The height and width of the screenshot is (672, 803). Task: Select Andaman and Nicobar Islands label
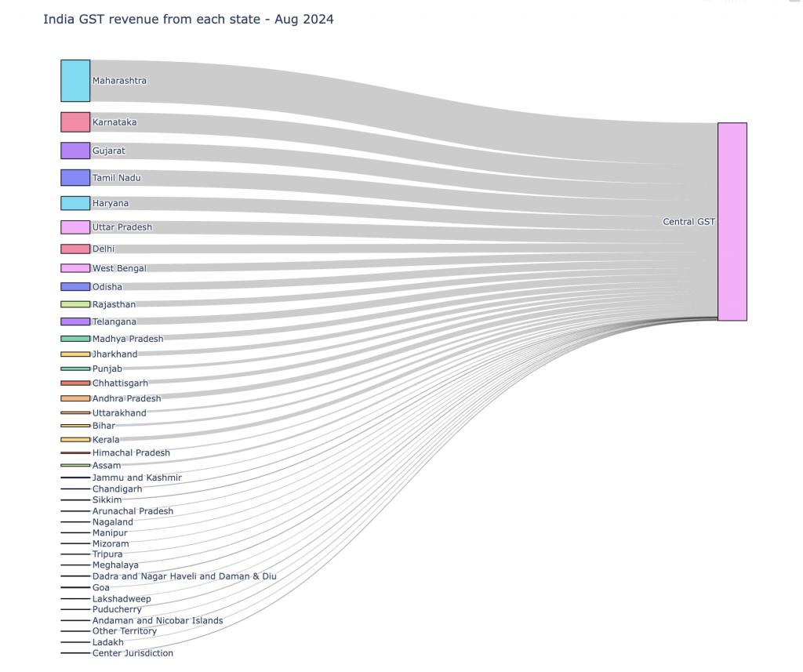click(158, 620)
